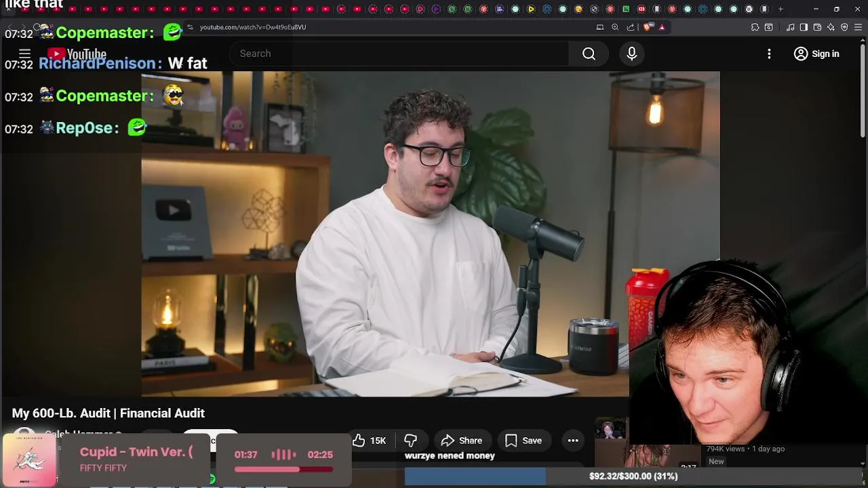The width and height of the screenshot is (868, 488).
Task: Like the video with 15K likes
Action: coord(370,441)
